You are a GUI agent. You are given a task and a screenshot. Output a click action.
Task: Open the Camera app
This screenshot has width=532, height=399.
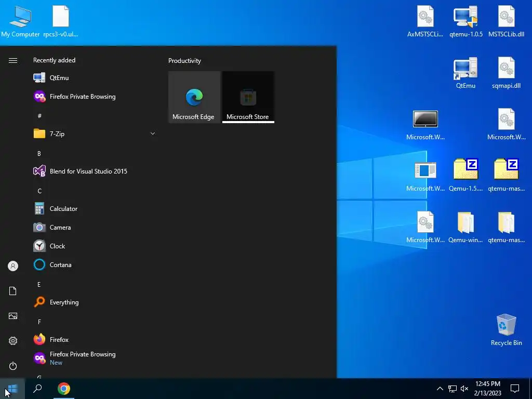point(95,228)
